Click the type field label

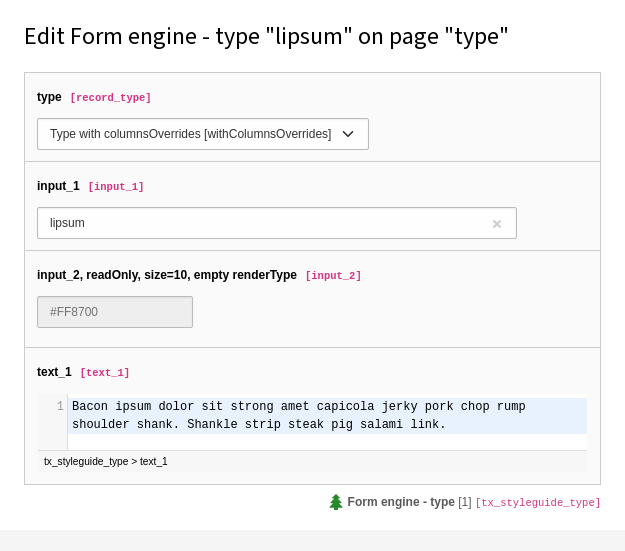click(49, 97)
